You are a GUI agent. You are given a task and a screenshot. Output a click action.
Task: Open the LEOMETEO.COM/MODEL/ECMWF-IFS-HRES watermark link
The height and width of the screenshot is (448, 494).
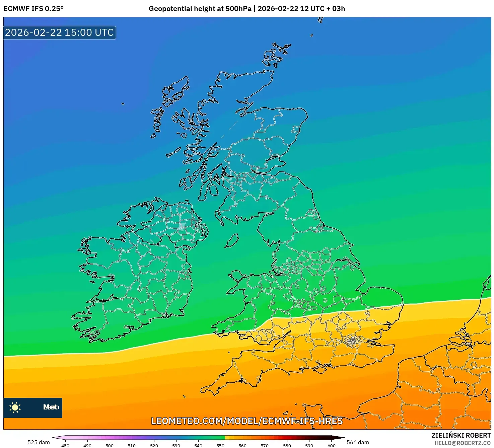coord(247,421)
